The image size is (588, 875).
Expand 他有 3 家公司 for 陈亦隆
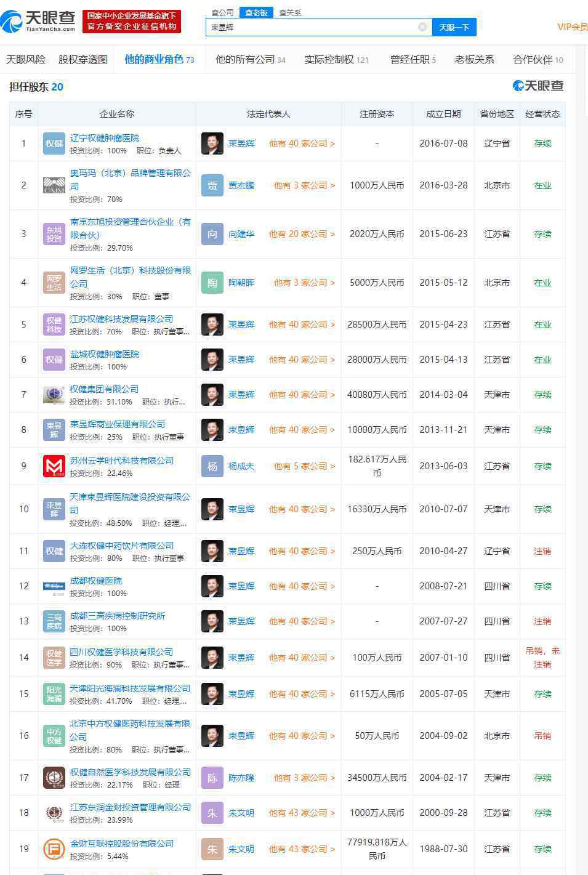pyautogui.click(x=304, y=778)
